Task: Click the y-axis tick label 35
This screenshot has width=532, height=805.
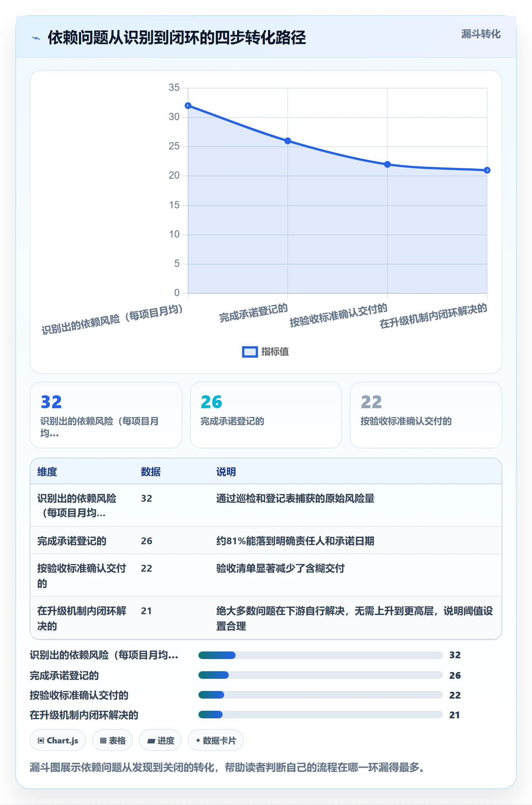Action: click(x=174, y=87)
